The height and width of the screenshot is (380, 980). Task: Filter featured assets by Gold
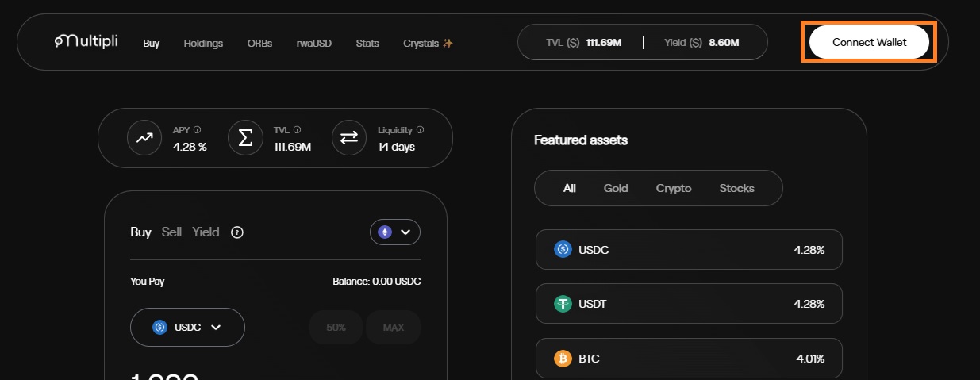(616, 188)
